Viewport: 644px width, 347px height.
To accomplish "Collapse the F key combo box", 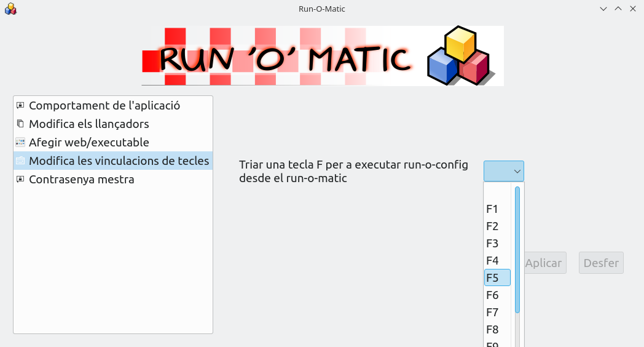I will pos(503,171).
